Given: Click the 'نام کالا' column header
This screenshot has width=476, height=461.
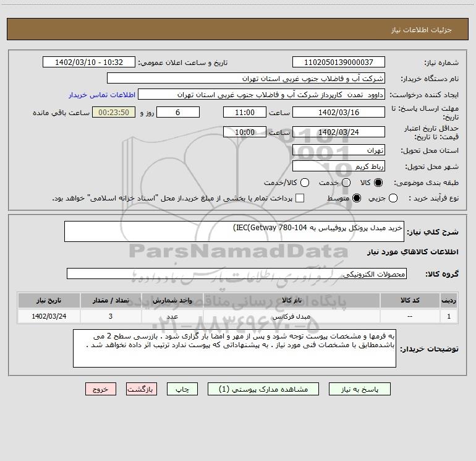Looking at the screenshot, I should [x=291, y=300].
